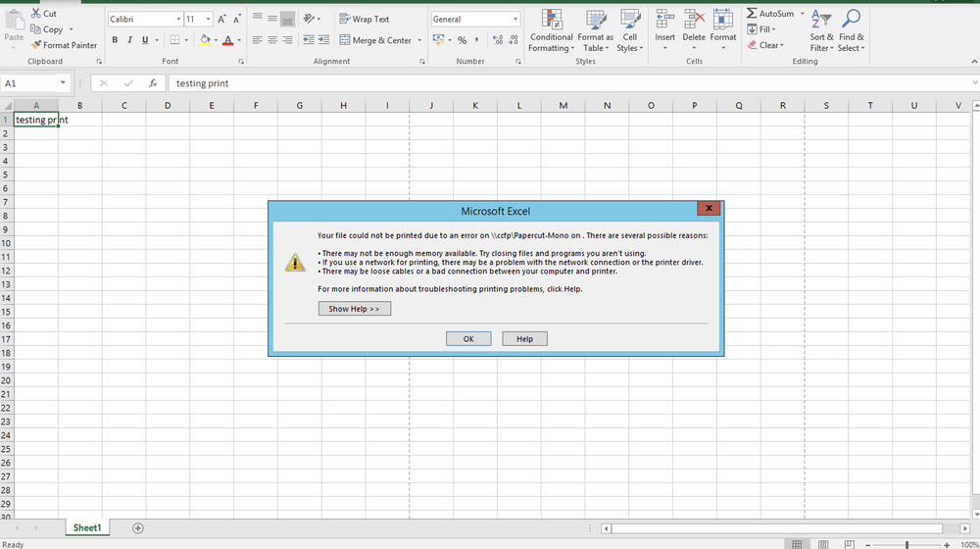Increase font size with large A
The width and height of the screenshot is (980, 549).
click(x=221, y=20)
